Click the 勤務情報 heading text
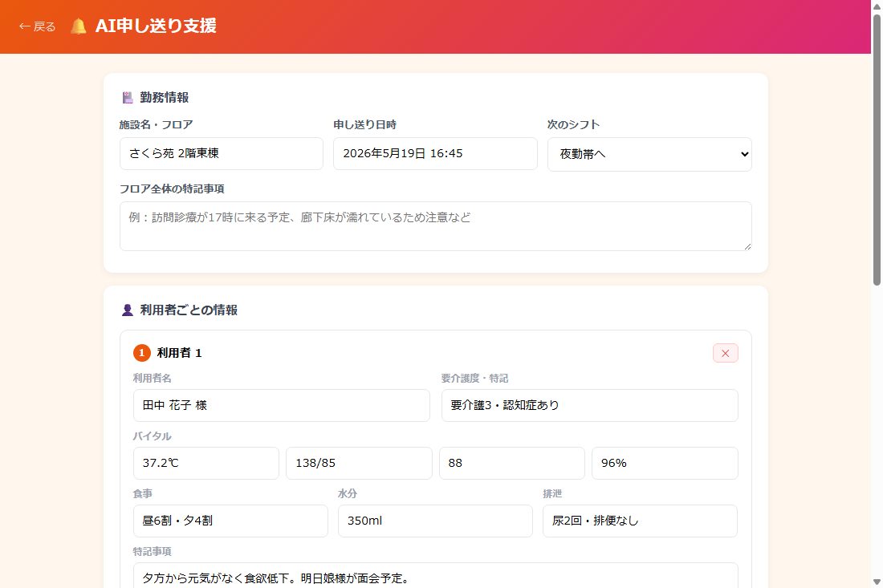 [165, 97]
